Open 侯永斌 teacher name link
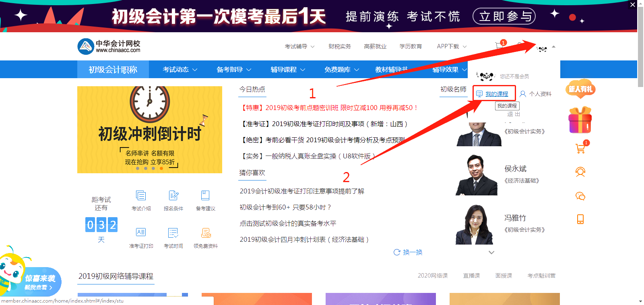 coord(516,168)
